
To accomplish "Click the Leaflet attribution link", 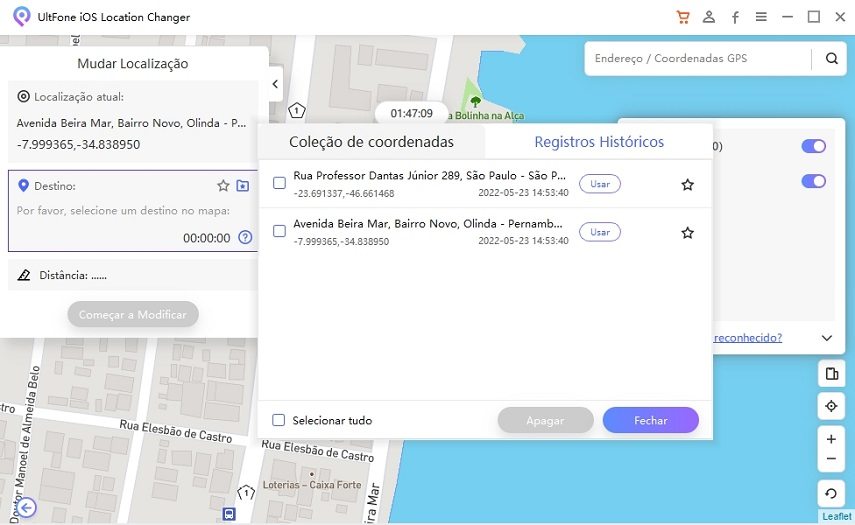I will pos(836,516).
